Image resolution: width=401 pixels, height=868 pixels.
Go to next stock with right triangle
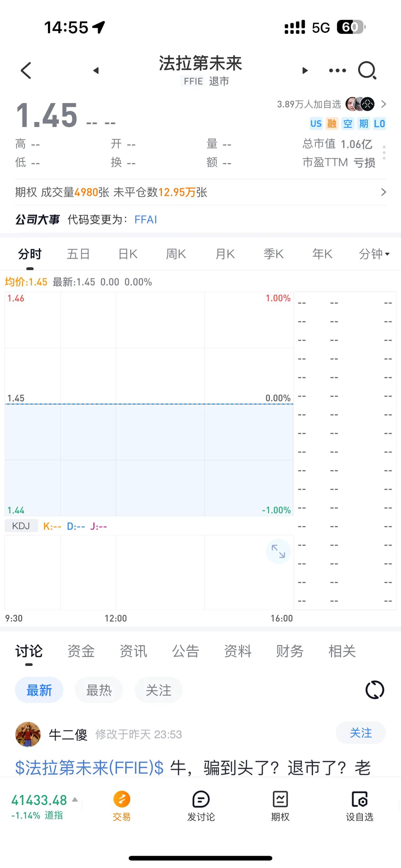[305, 70]
